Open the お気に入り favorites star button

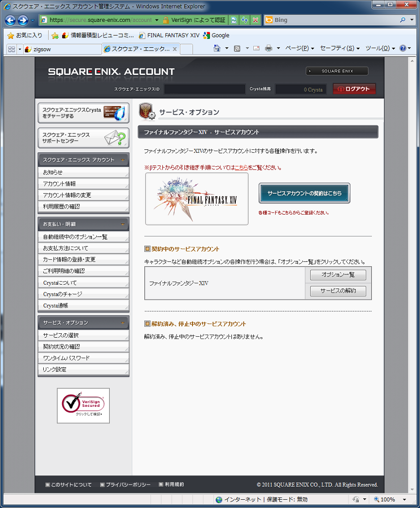tap(25, 36)
